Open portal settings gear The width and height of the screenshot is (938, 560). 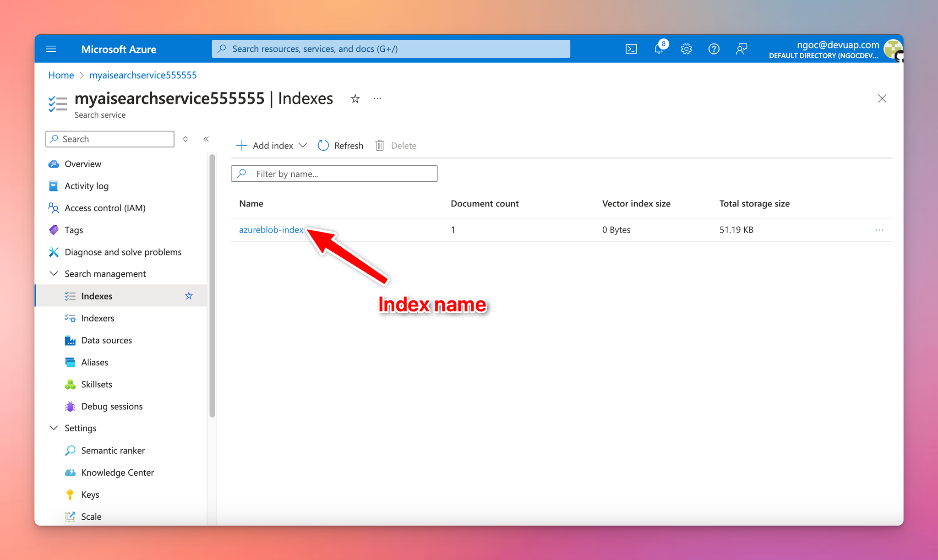tap(686, 49)
